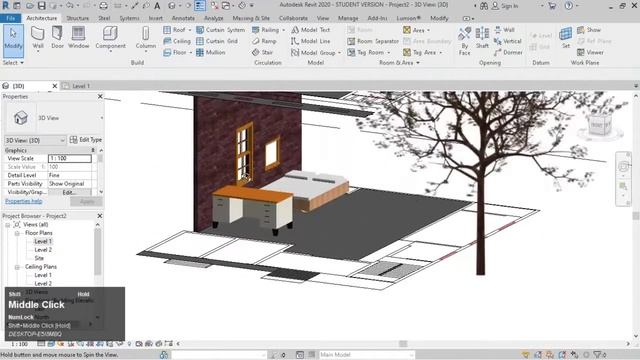The height and width of the screenshot is (360, 640).
Task: Select the Vertical opening tool
Action: [508, 41]
